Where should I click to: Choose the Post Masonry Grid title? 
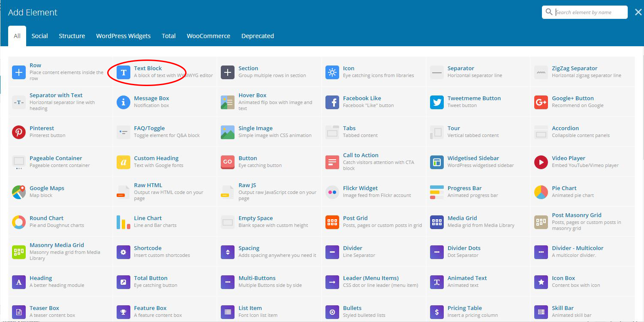coord(577,215)
